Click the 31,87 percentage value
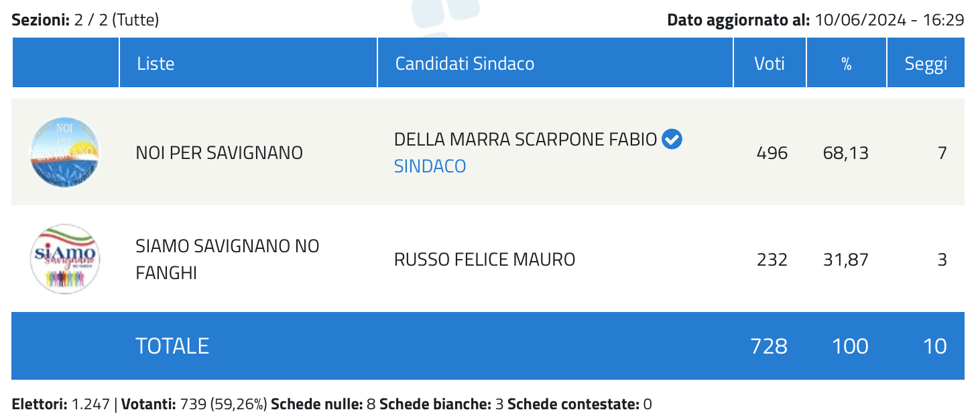This screenshot has width=980, height=420. click(845, 259)
